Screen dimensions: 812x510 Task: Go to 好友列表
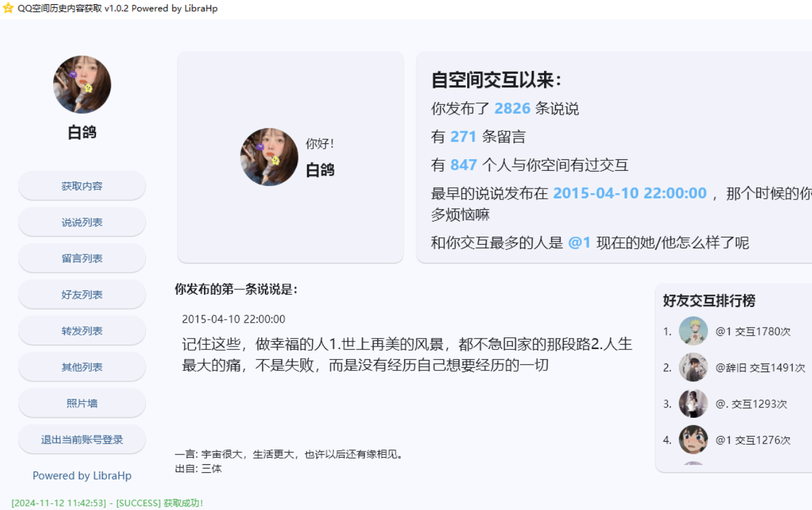(82, 294)
